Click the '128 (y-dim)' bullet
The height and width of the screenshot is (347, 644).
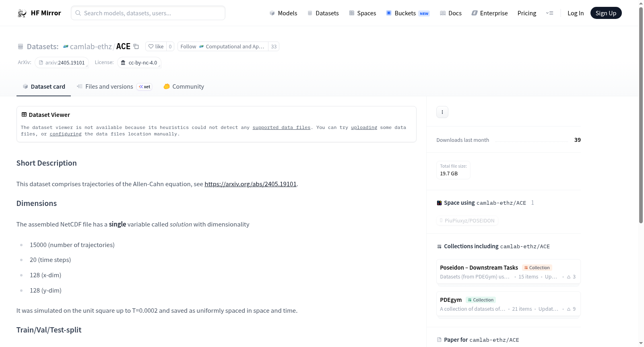pos(45,291)
